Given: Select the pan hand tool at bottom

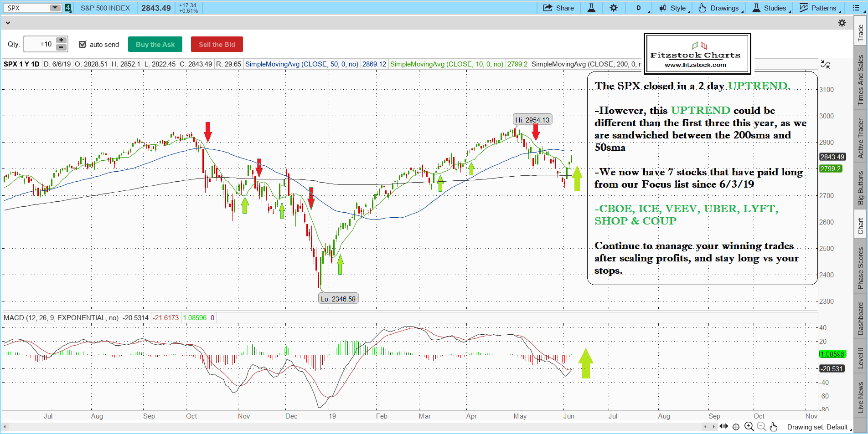Looking at the screenshot, I should click(x=774, y=427).
